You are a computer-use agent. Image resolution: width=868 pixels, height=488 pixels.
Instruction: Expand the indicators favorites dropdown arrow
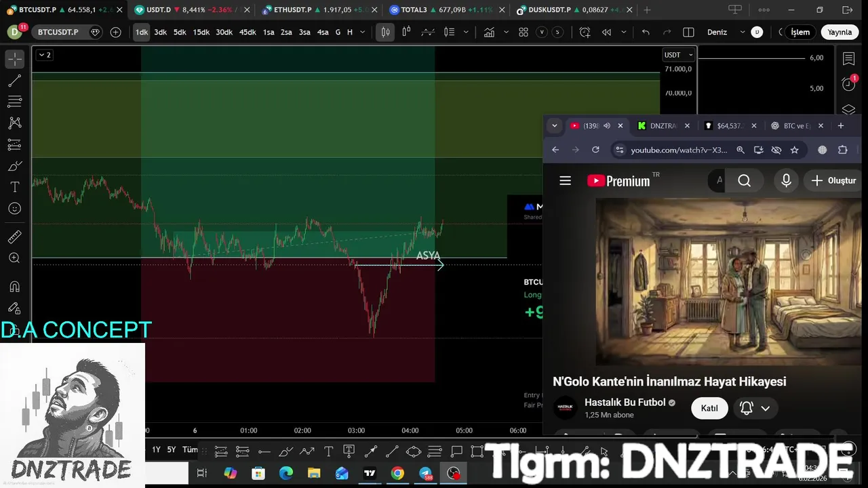point(506,32)
